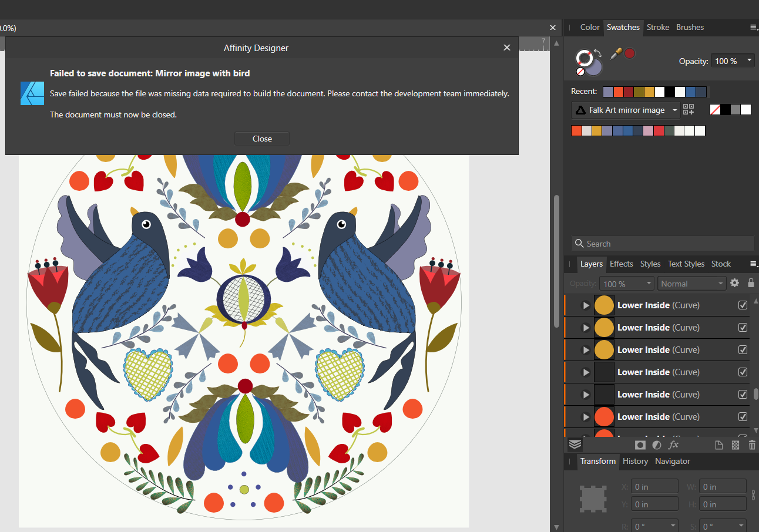Open layer effects fx icon

click(673, 445)
